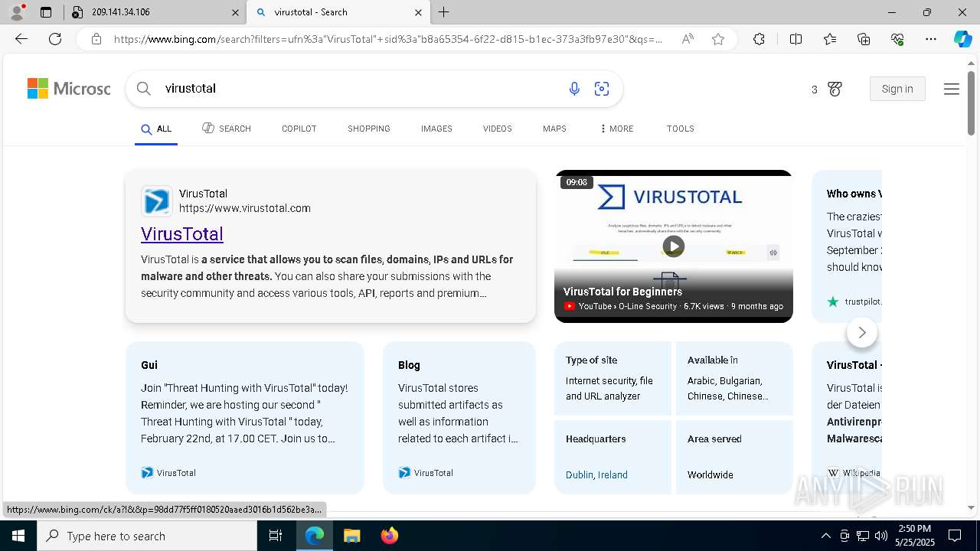Open the volume control
The image size is (980, 551).
881,536
